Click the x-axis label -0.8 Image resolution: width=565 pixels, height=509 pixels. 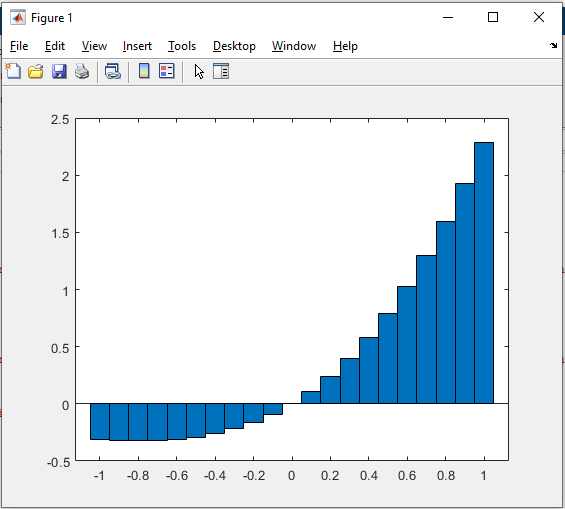pos(138,476)
